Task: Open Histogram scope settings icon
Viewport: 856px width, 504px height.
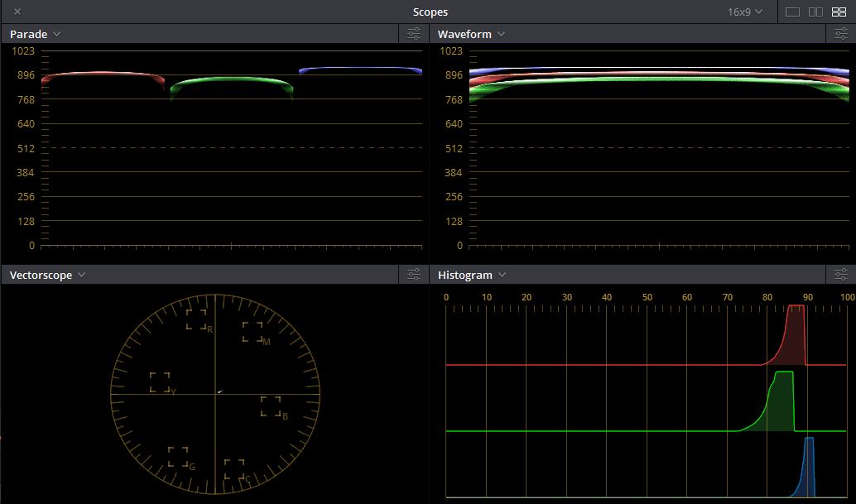Action: tap(841, 275)
